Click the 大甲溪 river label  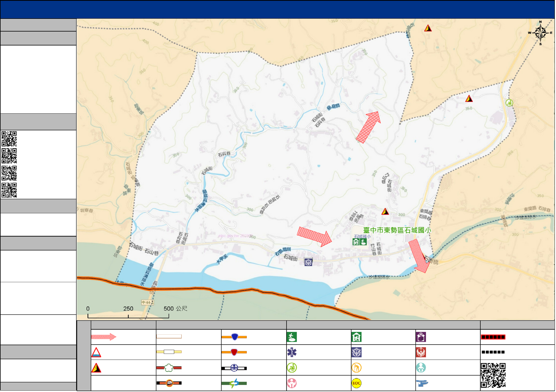[x=222, y=259]
